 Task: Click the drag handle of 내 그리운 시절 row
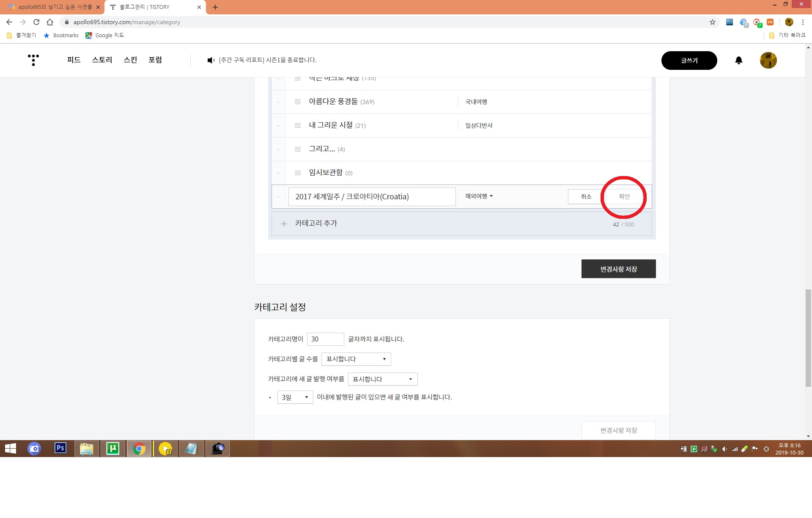click(298, 125)
